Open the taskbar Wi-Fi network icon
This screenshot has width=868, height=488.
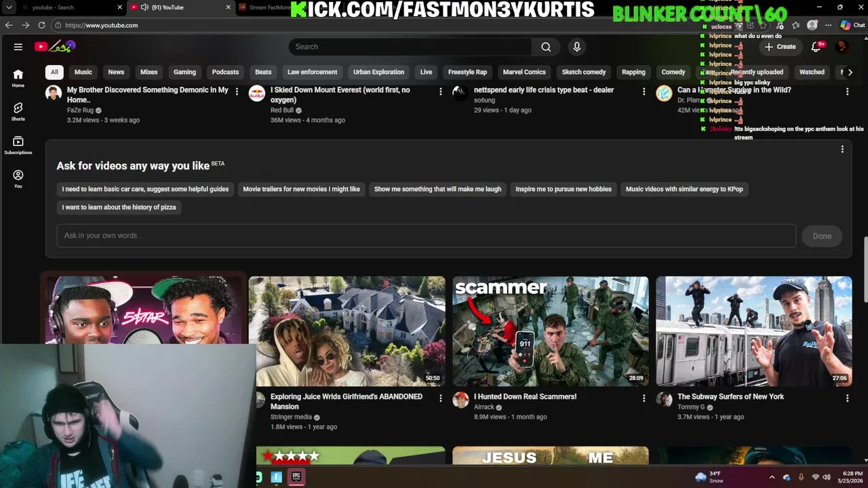[x=816, y=477]
